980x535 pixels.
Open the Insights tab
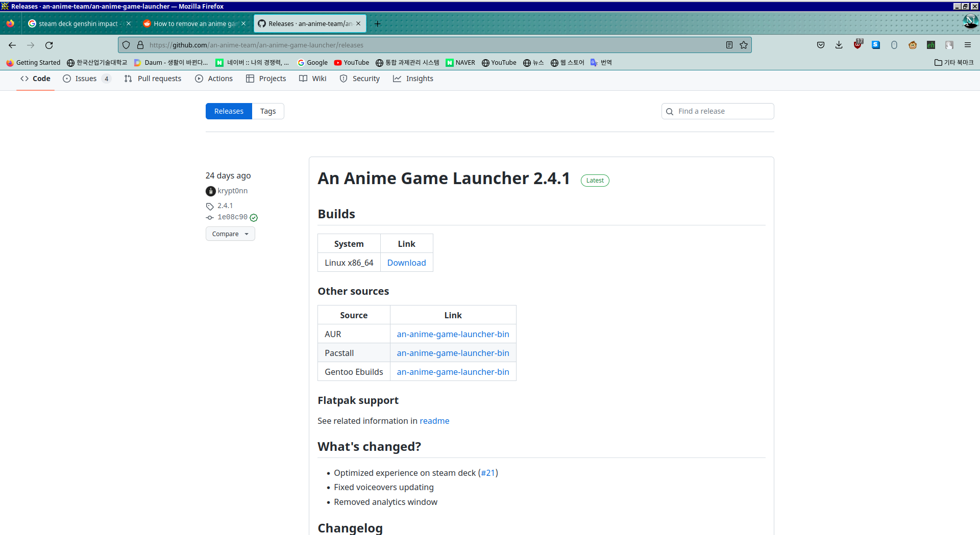coord(413,79)
